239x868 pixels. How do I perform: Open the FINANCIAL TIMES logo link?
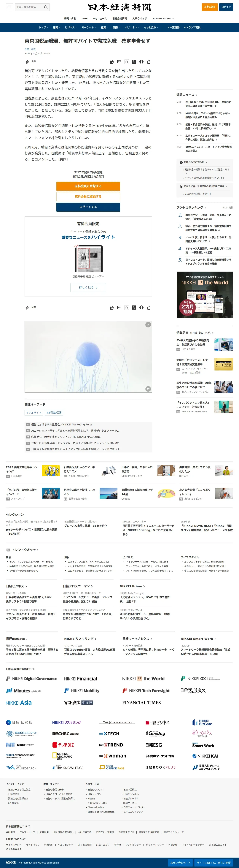(x=141, y=703)
